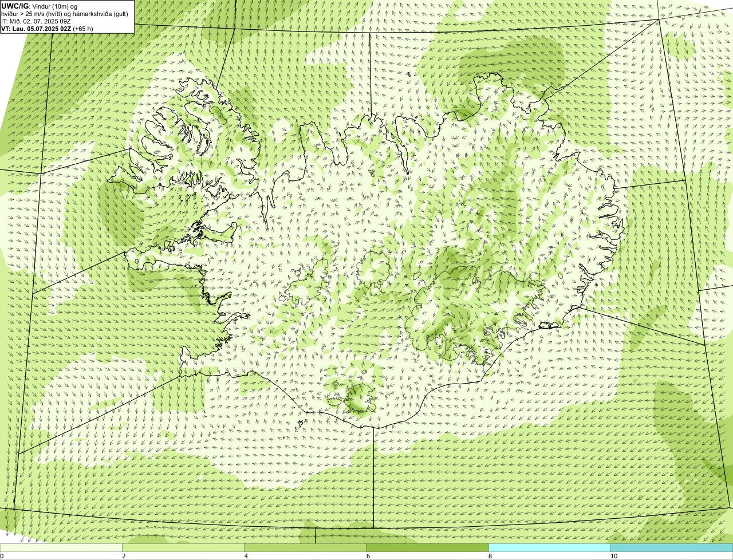
Task: Click the 'UWC/IG: Vindur (10m) og' title line
Action: [39, 6]
